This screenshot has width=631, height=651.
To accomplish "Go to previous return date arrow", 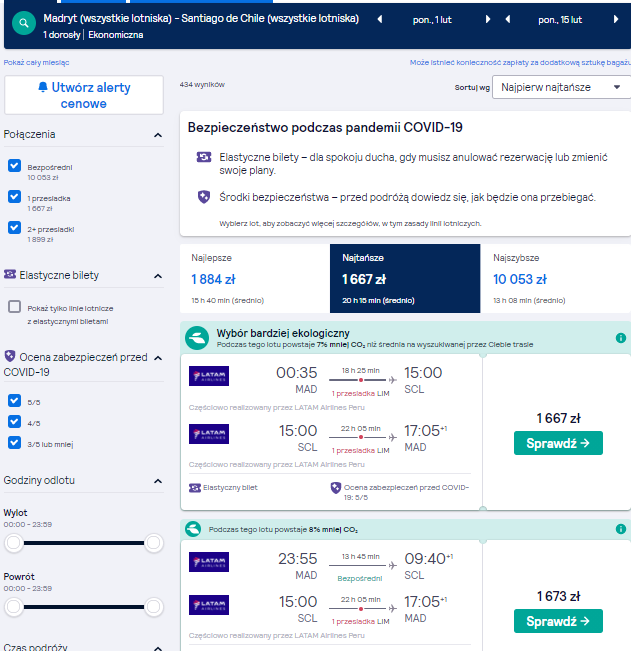I will 507,19.
